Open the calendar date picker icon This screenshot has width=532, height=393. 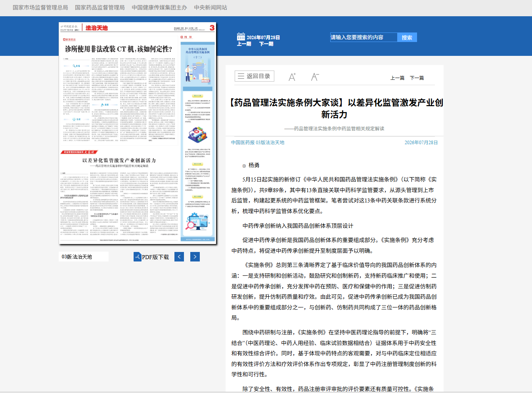click(x=241, y=37)
